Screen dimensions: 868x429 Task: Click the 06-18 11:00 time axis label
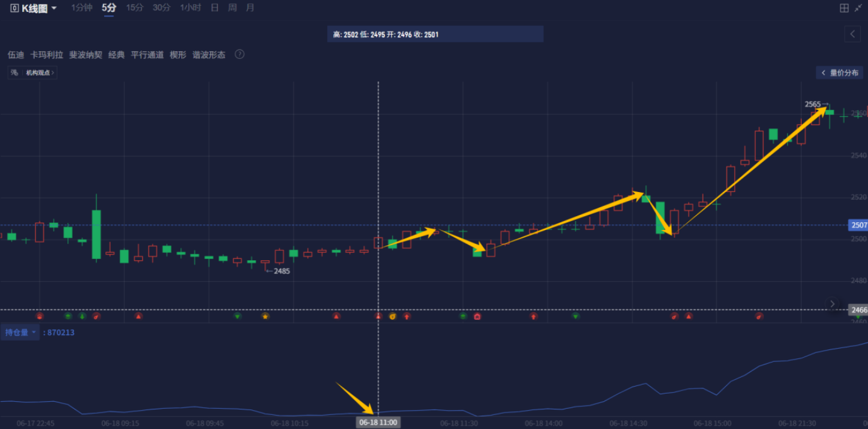[x=378, y=422]
